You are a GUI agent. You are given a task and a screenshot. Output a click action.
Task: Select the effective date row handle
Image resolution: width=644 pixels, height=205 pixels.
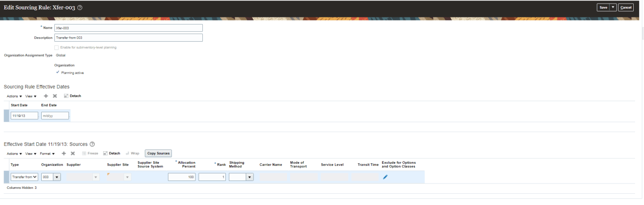[6, 115]
